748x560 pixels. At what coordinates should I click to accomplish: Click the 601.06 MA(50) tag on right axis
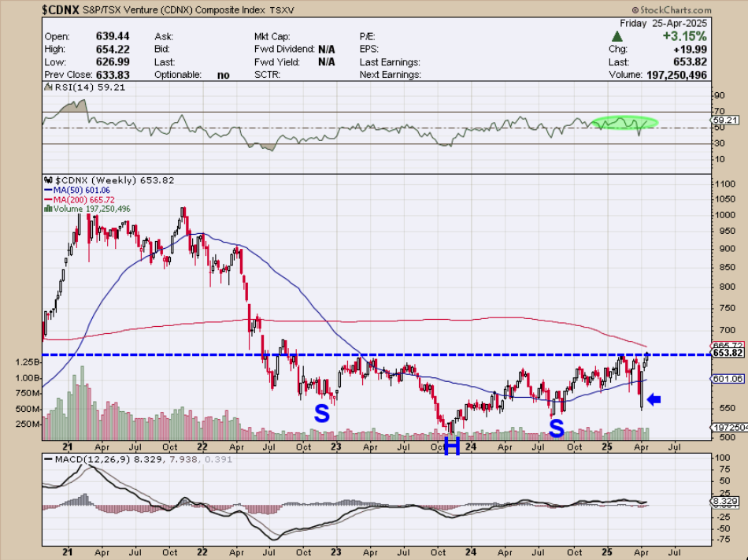(728, 379)
